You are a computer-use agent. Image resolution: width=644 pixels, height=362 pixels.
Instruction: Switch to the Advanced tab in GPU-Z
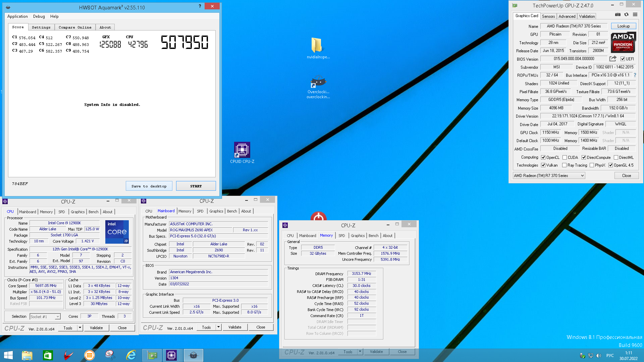point(567,16)
